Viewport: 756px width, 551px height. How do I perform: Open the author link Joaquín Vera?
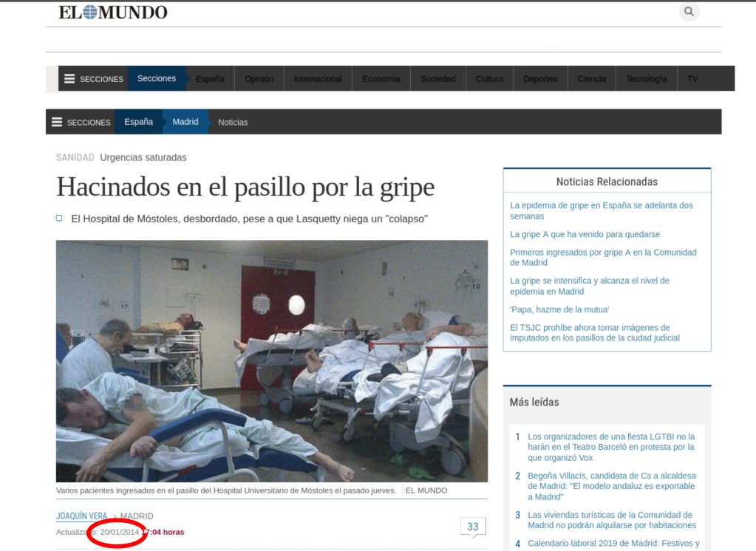81,516
